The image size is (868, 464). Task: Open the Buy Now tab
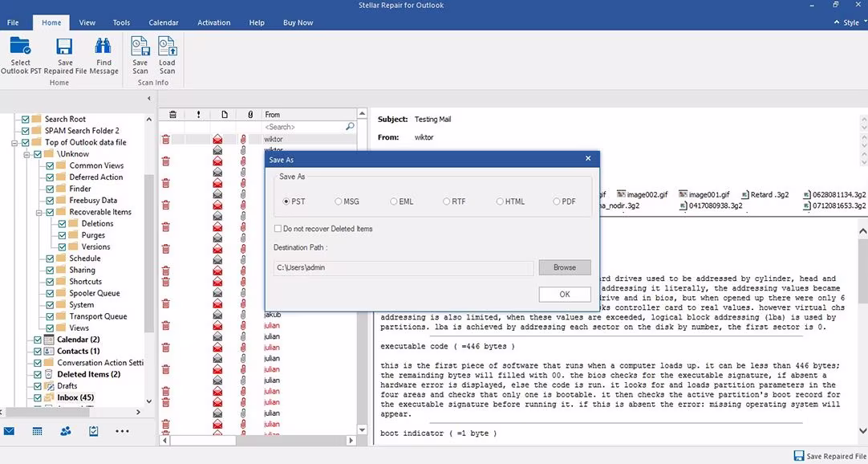(x=298, y=22)
